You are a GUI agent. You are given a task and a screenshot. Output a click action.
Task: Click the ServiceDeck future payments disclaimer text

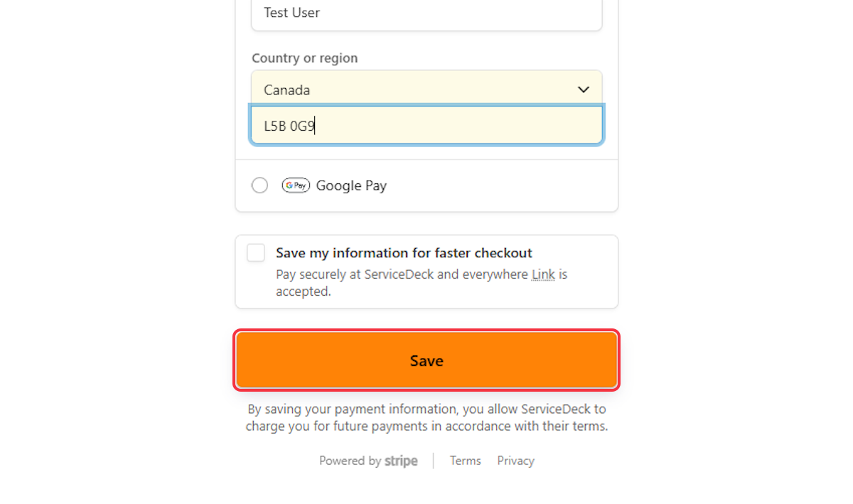tap(426, 418)
